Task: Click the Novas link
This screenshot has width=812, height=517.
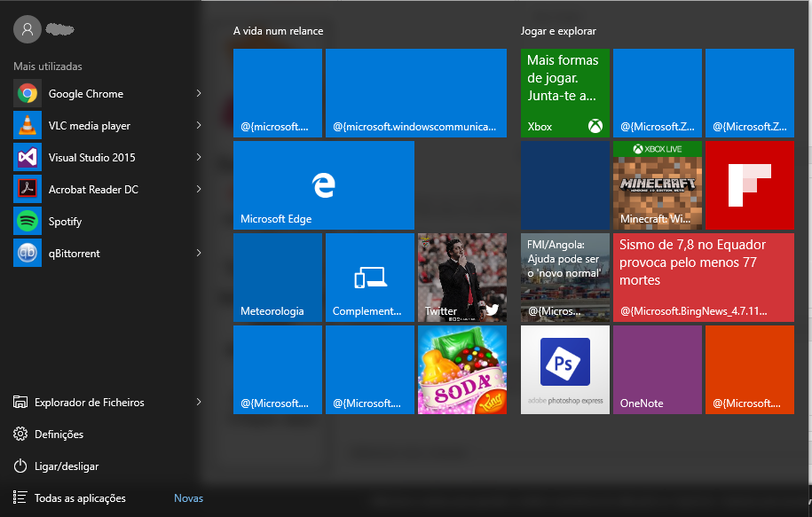Action: click(188, 498)
